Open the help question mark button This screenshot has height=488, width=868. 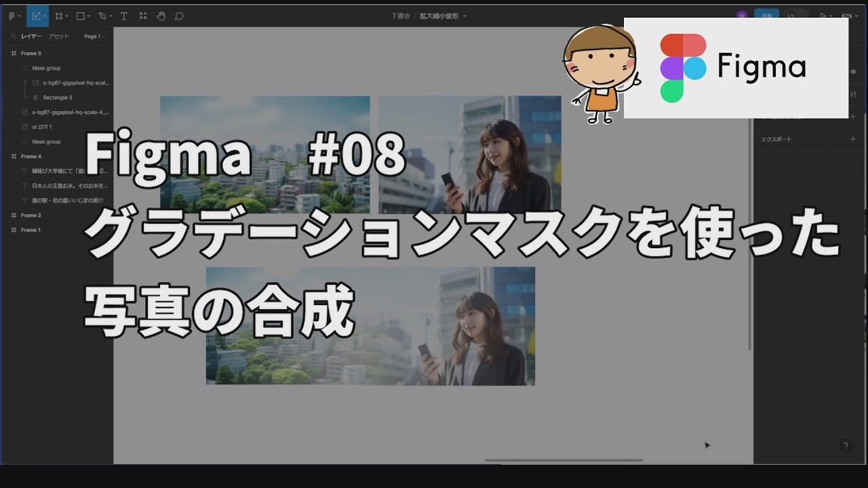(x=845, y=445)
